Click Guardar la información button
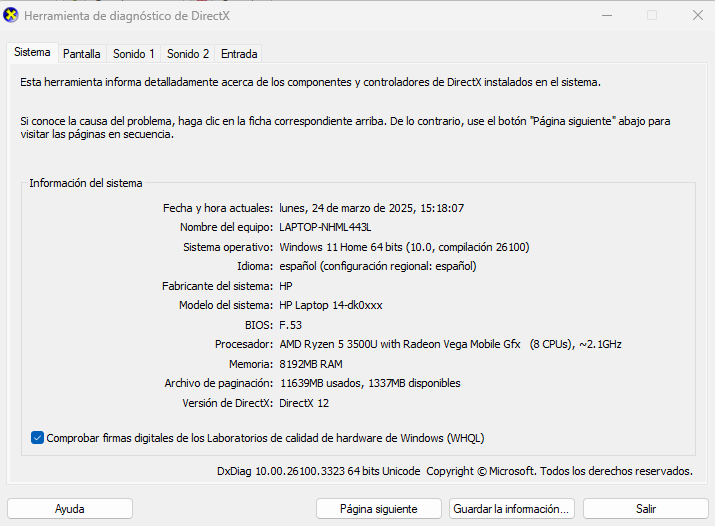715x526 pixels. tap(511, 509)
